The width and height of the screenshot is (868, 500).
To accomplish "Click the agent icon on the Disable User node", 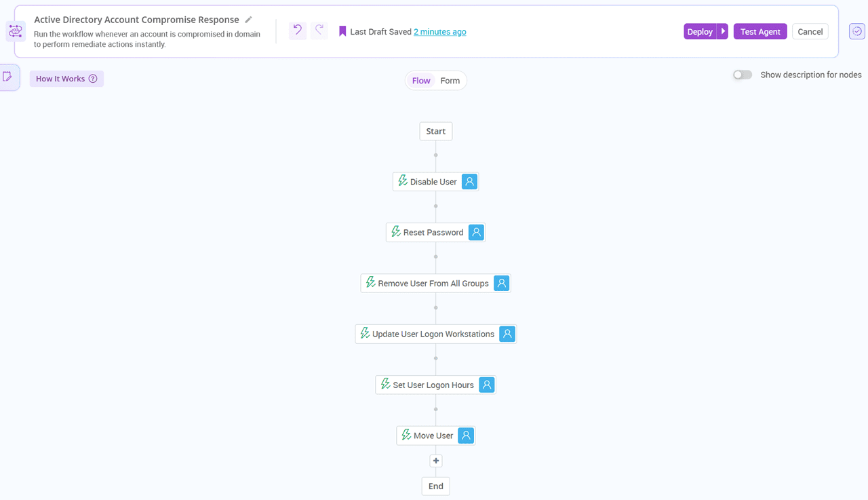I will pyautogui.click(x=469, y=181).
